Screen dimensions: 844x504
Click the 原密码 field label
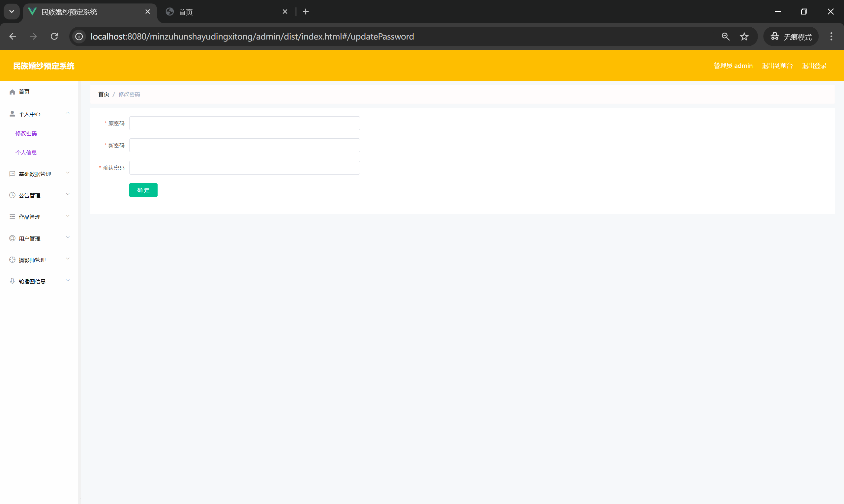[x=116, y=123]
